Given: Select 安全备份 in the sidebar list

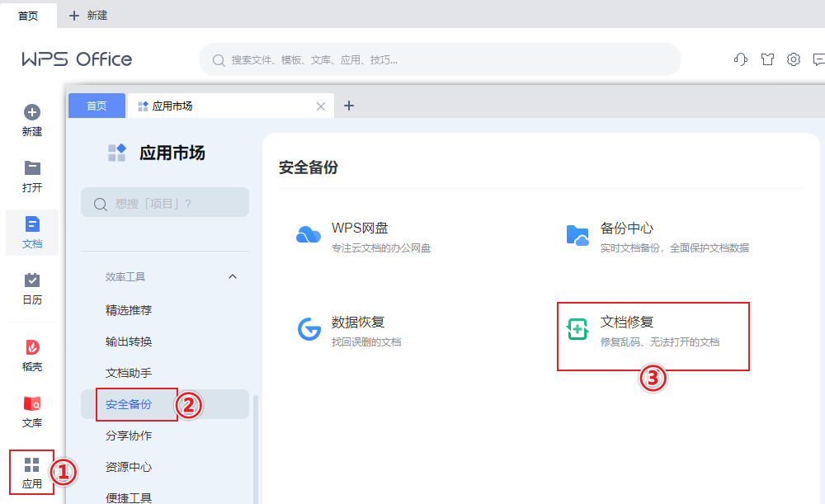Looking at the screenshot, I should 129,404.
